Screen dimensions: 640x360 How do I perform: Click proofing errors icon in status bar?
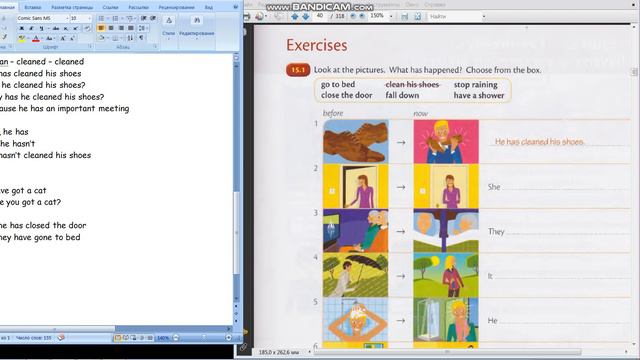(61, 338)
